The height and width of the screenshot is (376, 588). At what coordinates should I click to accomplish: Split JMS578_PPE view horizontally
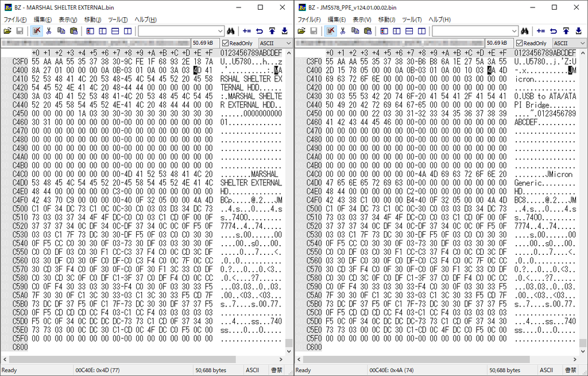pyautogui.click(x=409, y=31)
